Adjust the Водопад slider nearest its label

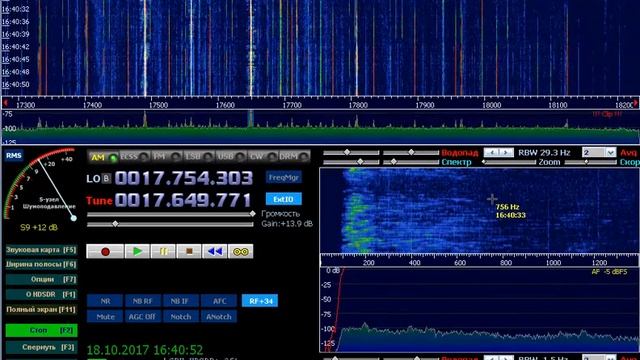411,152
